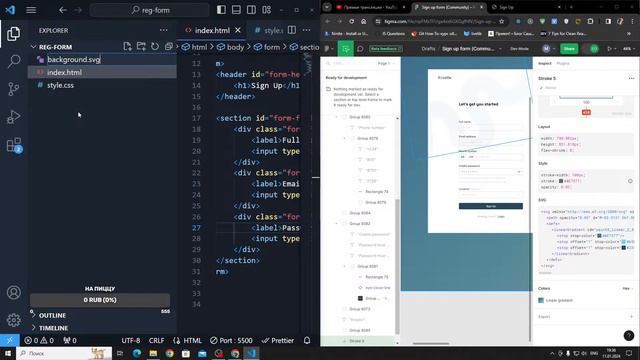Open the Figma main menu dropdown
640x360 pixels.
329,49
